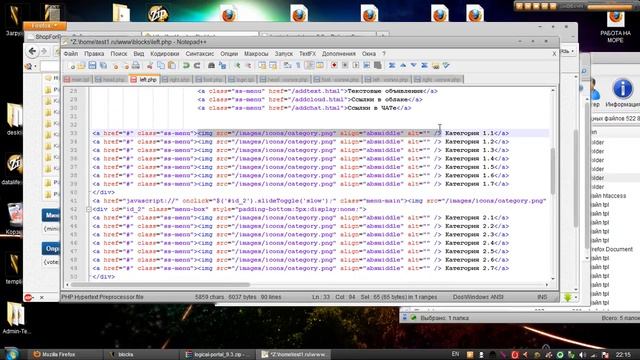The width and height of the screenshot is (640, 360).
Task: Start macro recording with red dot icon
Action: [x=334, y=66]
